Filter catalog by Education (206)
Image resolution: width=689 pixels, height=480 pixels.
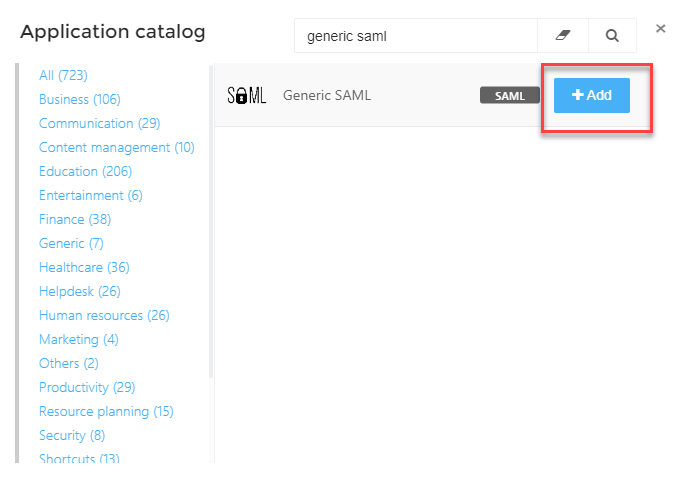pos(85,171)
